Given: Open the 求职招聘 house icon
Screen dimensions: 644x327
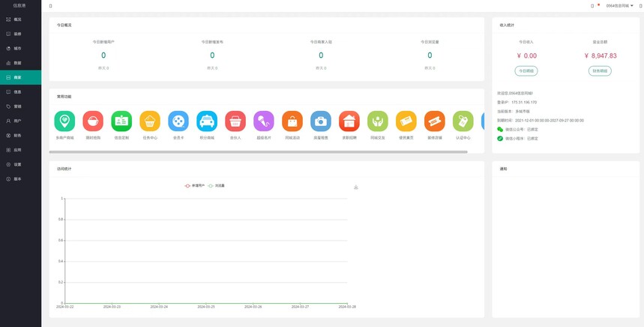Looking at the screenshot, I should pyautogui.click(x=349, y=121).
